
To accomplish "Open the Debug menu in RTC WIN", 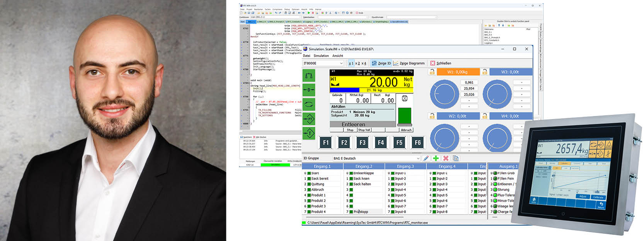I will click(287, 9).
